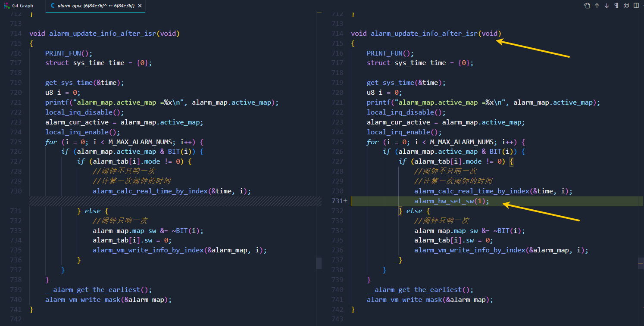Image resolution: width=644 pixels, height=326 pixels.
Task: Open the file from the diff editor
Action: [x=587, y=6]
